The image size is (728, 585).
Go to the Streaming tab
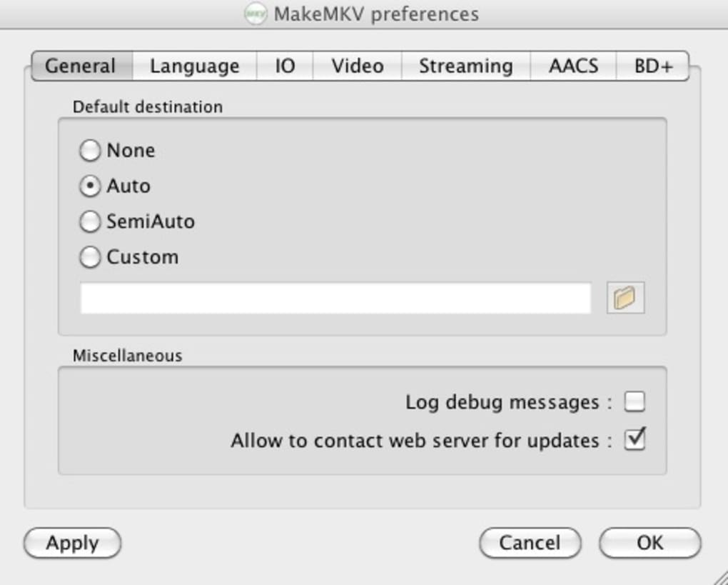coord(465,66)
